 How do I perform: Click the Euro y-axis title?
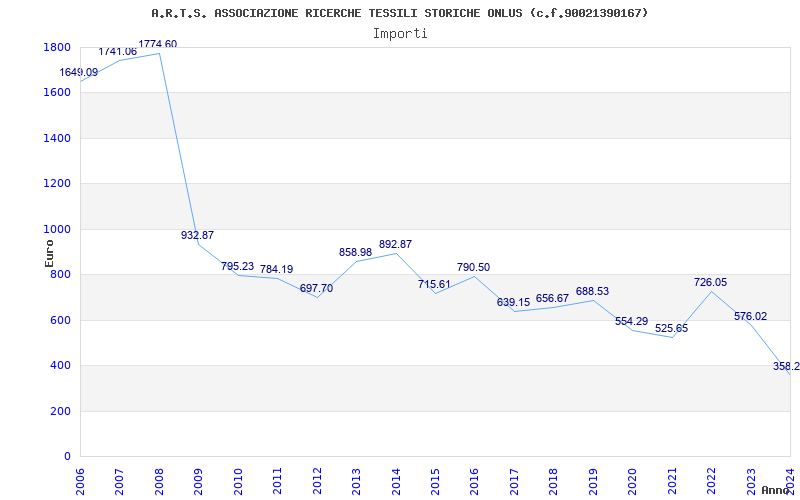pos(49,253)
